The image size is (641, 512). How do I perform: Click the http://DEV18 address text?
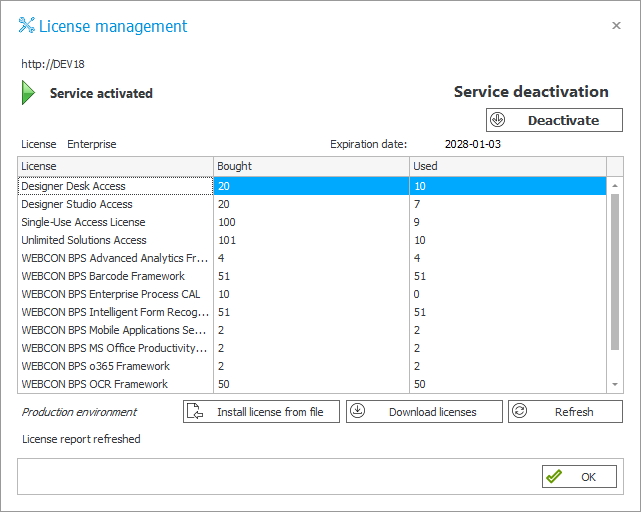point(53,64)
